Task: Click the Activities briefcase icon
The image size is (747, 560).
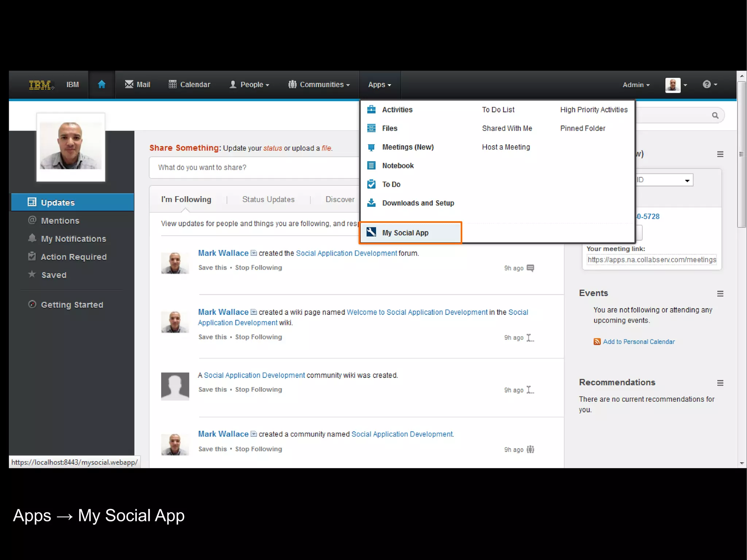Action: (371, 109)
